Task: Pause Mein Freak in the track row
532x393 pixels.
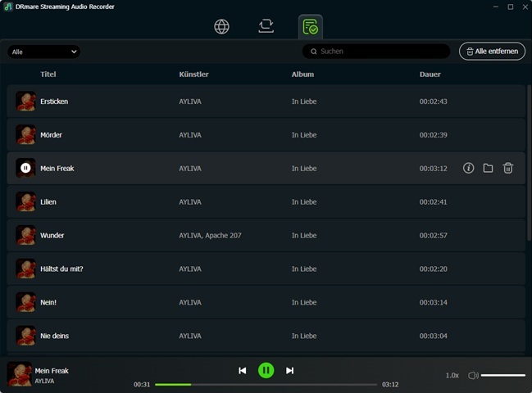Action: (x=25, y=168)
